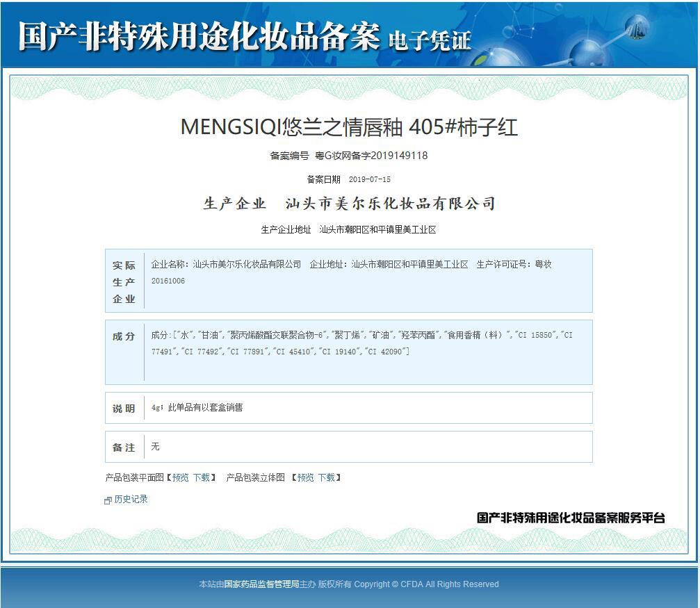Screen dimensions: 700x608
Task: Click the license number 20161006
Action: pyautogui.click(x=168, y=281)
